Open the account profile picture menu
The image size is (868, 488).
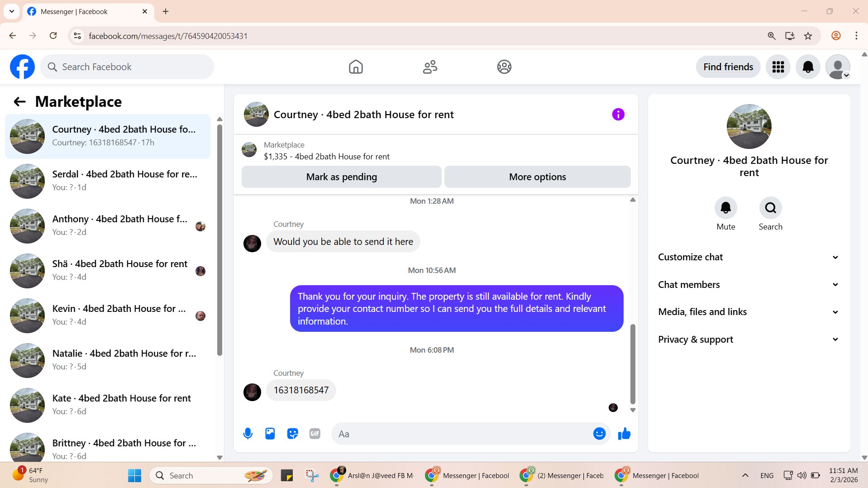tap(838, 67)
